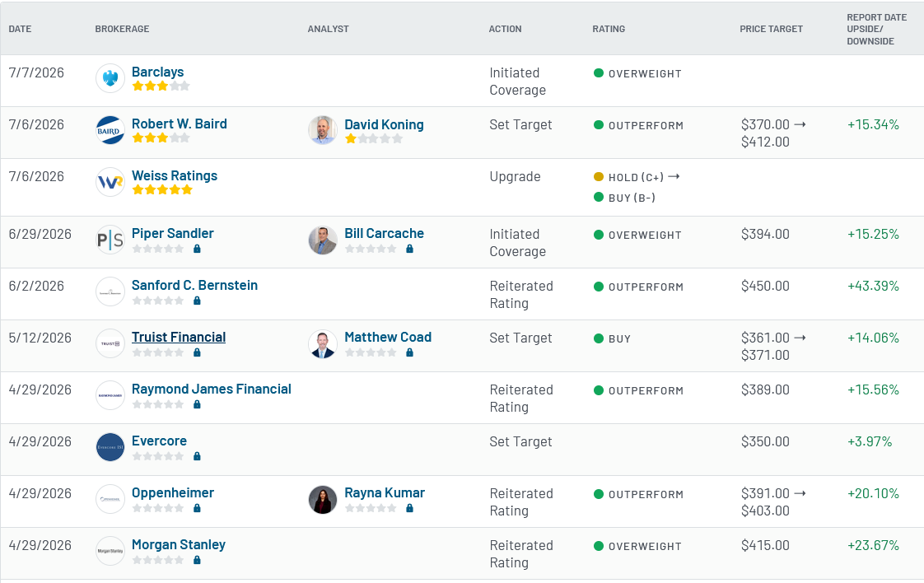Click the DATE column header
924x583 pixels.
(x=20, y=29)
